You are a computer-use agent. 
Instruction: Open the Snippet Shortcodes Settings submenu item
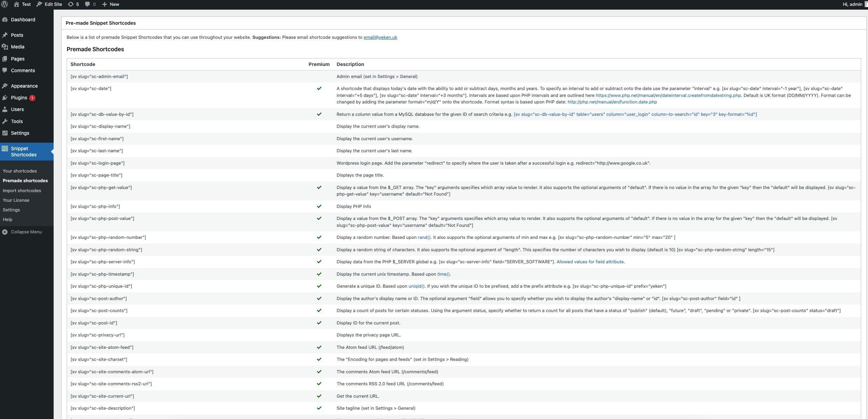(11, 210)
